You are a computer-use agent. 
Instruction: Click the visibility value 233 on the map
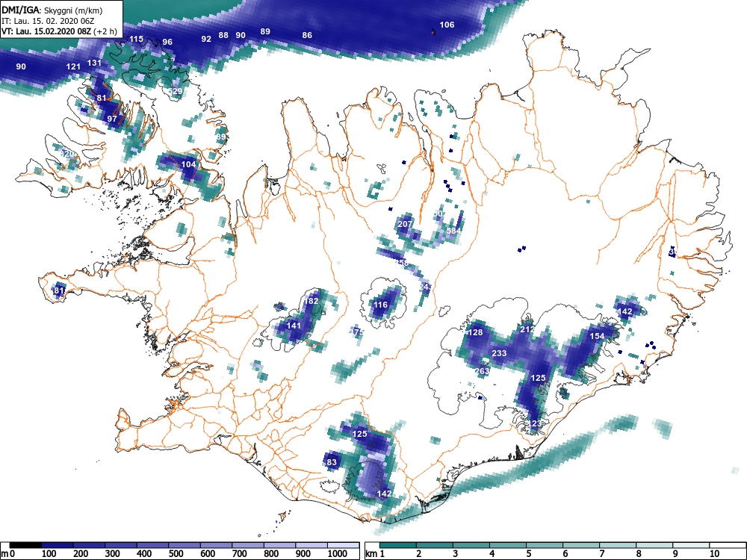pyautogui.click(x=499, y=353)
